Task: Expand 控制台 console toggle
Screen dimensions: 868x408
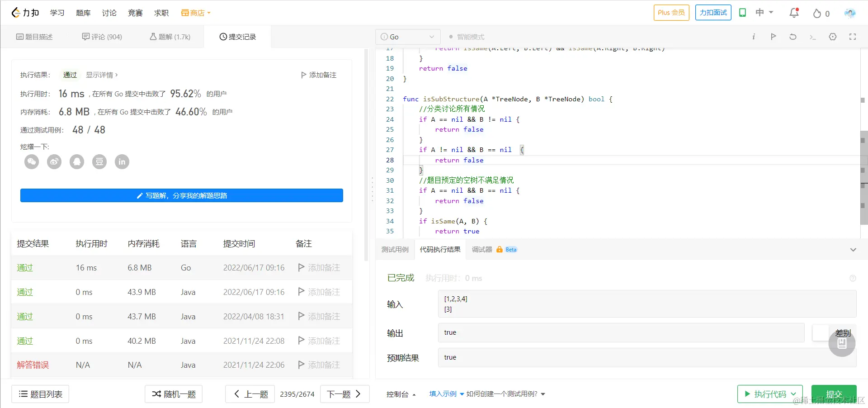Action: [401, 394]
